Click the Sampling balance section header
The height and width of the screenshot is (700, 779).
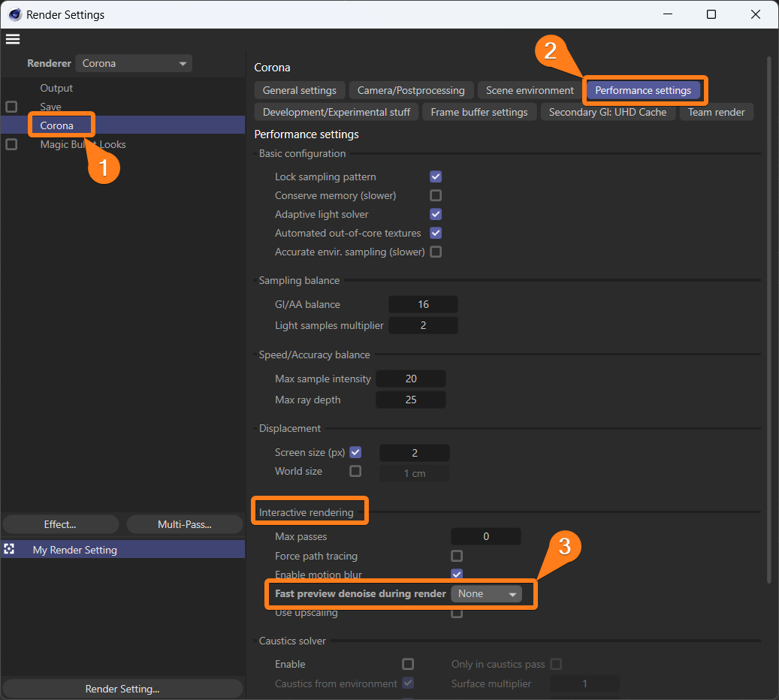pos(299,281)
